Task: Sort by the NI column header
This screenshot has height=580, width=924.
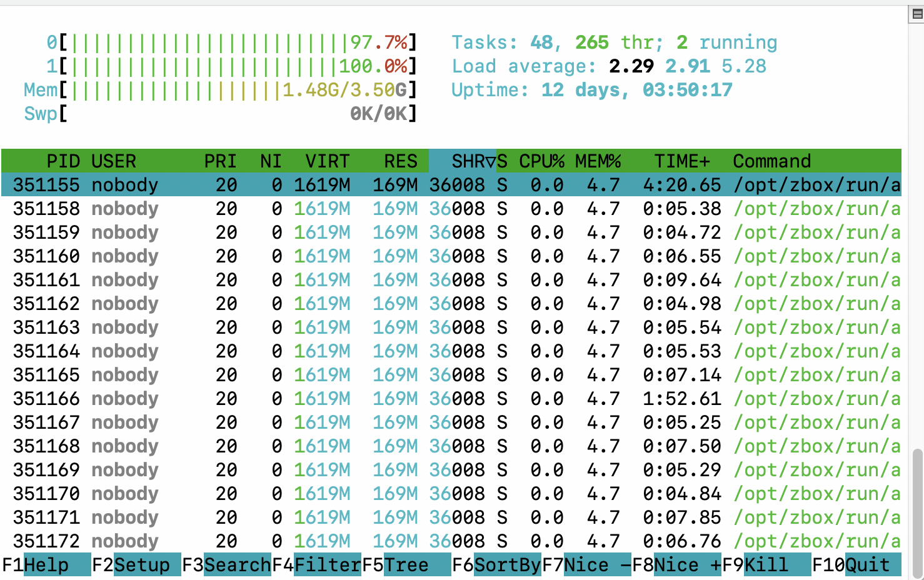Action: tap(271, 161)
